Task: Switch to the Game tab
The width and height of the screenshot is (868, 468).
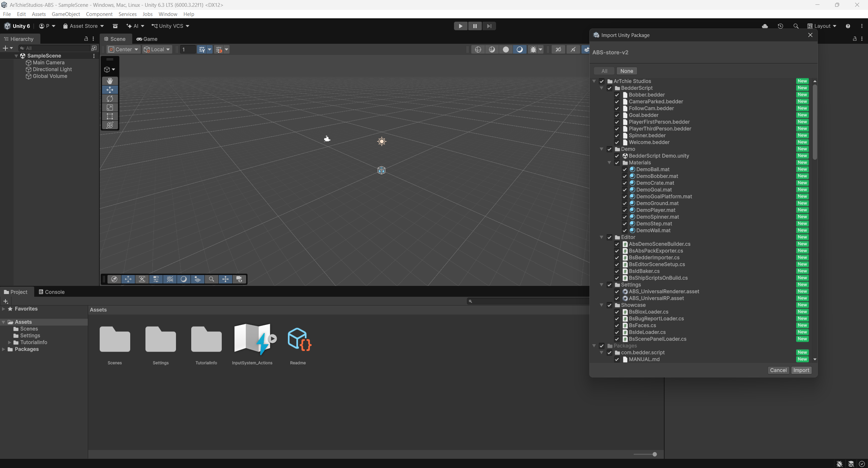Action: [147, 39]
